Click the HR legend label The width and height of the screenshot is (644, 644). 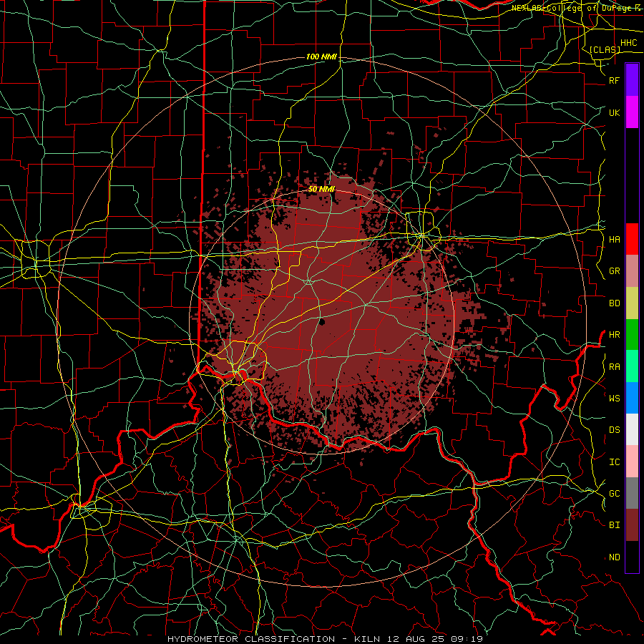(614, 335)
